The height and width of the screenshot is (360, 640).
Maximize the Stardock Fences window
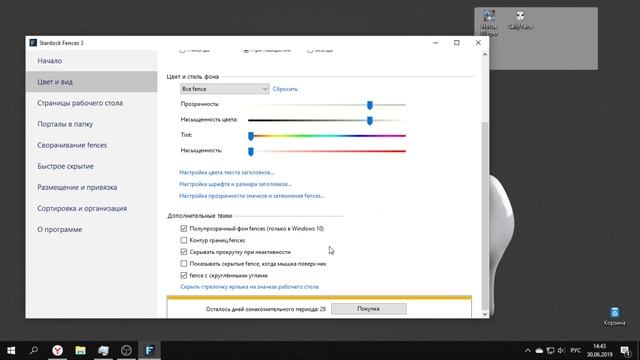(x=457, y=43)
